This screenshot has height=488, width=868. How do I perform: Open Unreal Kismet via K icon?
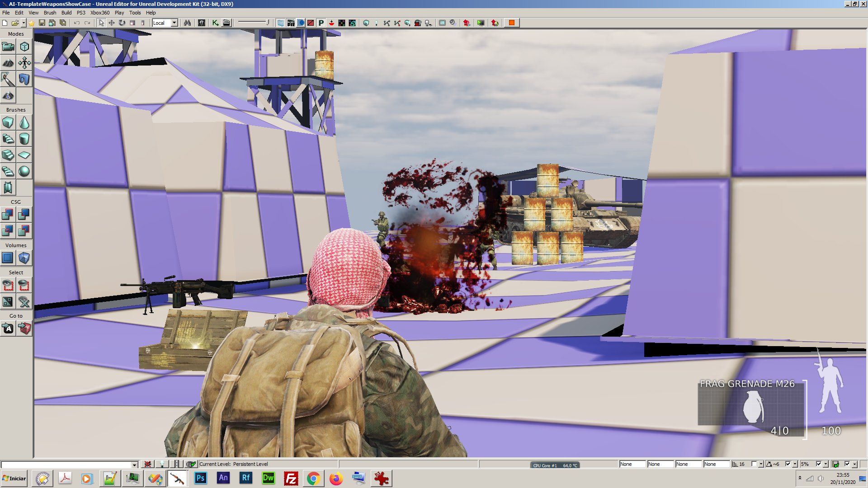[215, 23]
